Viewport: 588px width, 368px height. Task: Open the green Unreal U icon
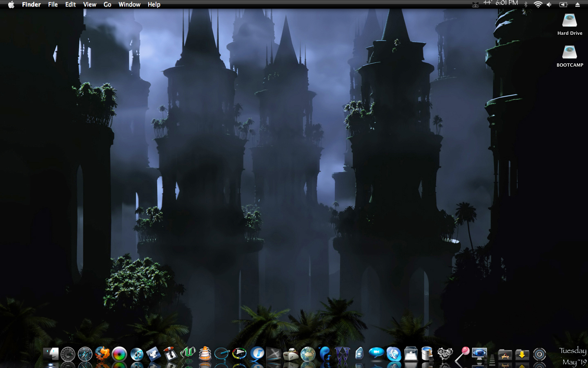[x=188, y=353]
